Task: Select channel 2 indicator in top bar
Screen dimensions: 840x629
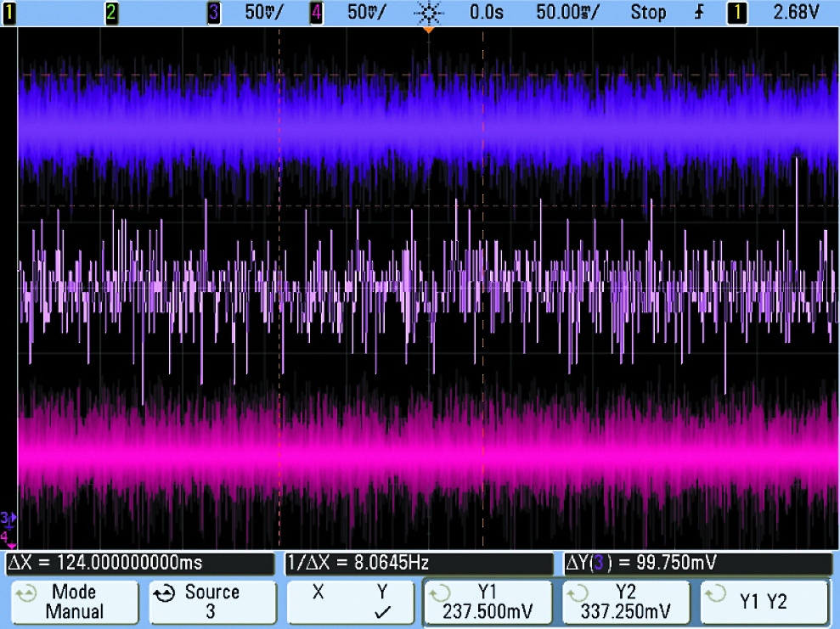Action: pos(111,13)
